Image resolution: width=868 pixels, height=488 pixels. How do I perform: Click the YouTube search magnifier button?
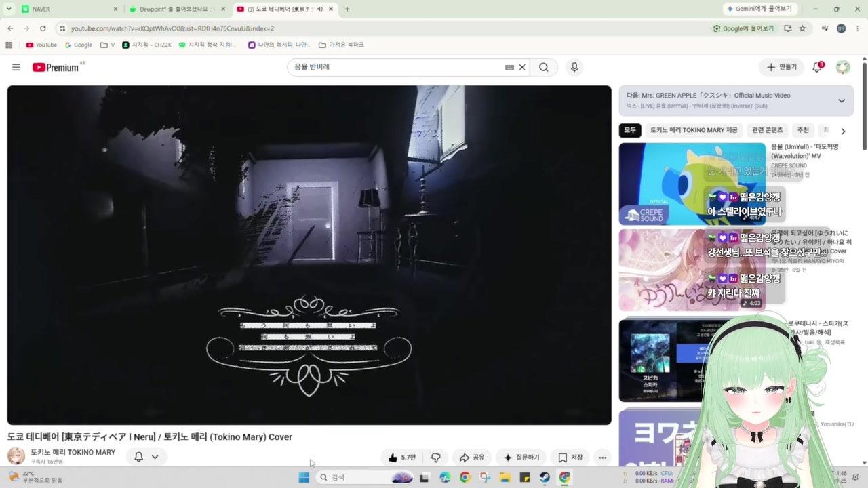click(x=544, y=67)
